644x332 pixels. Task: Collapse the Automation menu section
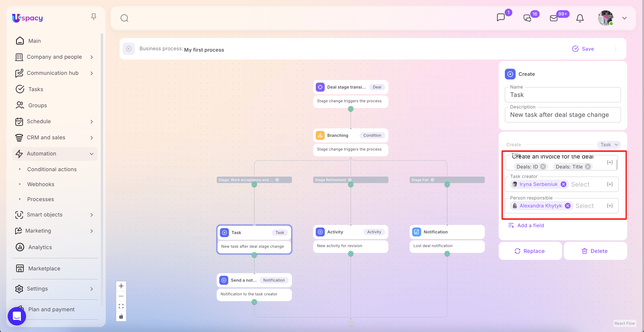click(x=91, y=154)
